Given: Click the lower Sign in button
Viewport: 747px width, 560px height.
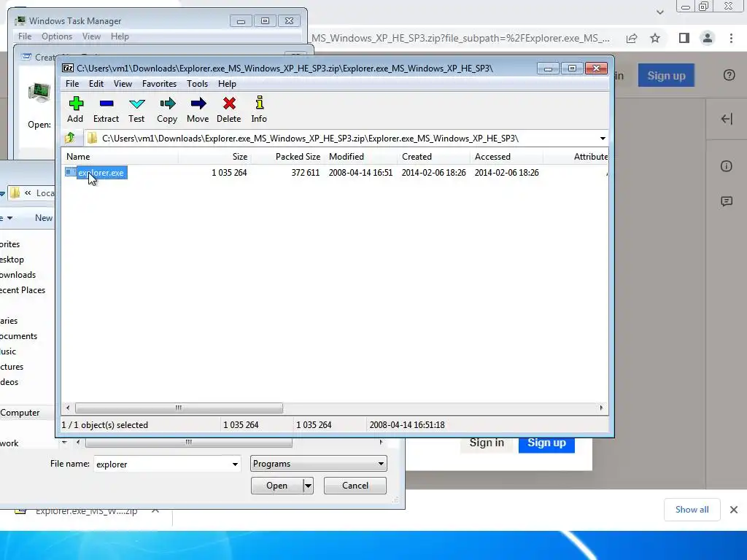Looking at the screenshot, I should pyautogui.click(x=487, y=443).
